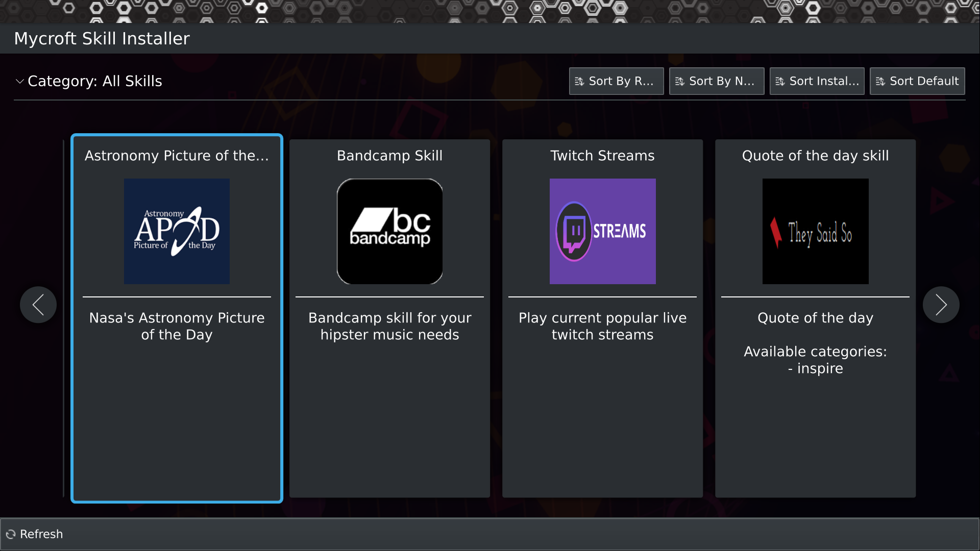Click sort icon in Sort By R... button
Viewport: 980px width, 551px height.
[x=579, y=82]
